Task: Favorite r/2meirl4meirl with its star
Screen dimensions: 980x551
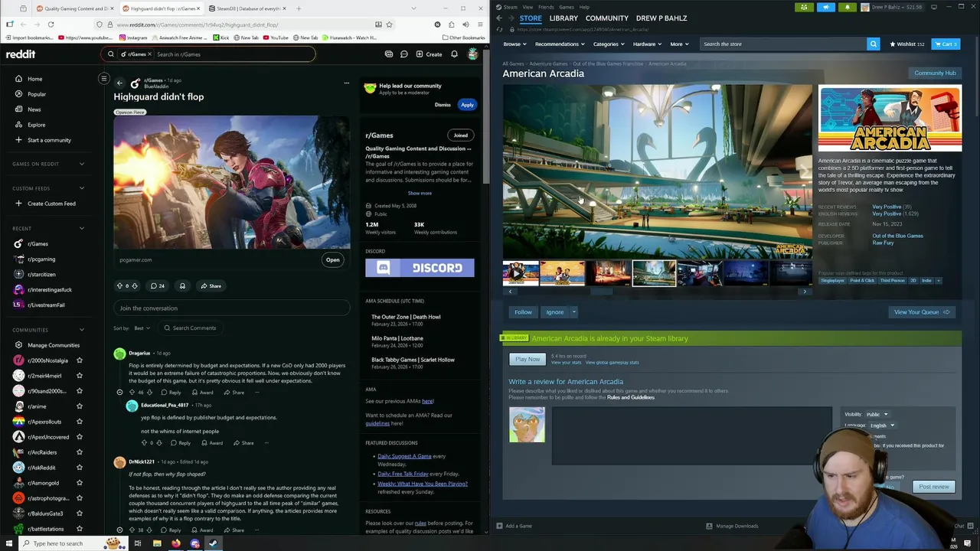Action: 79,376
